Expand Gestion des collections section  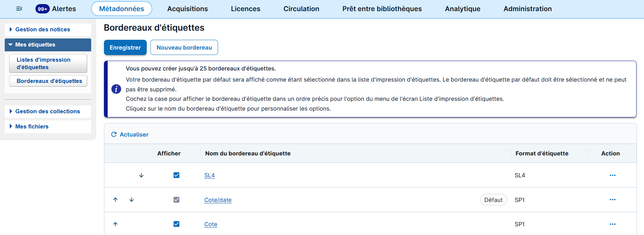(47, 112)
